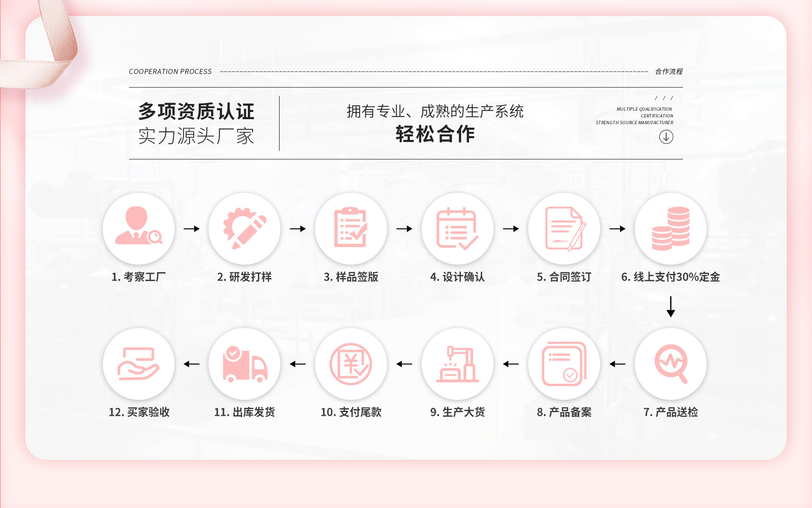Click the delivery truck shipping icon

click(244, 363)
